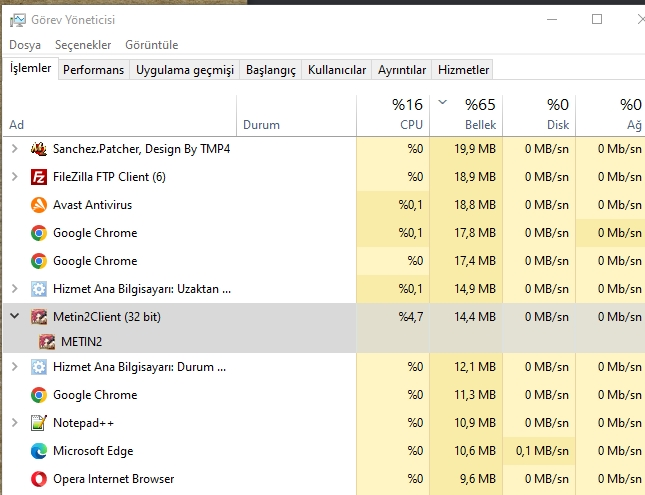The width and height of the screenshot is (645, 495).
Task: Expand Hizmet Ana Bilgisayarı: Uzaktan group
Action: 14,289
